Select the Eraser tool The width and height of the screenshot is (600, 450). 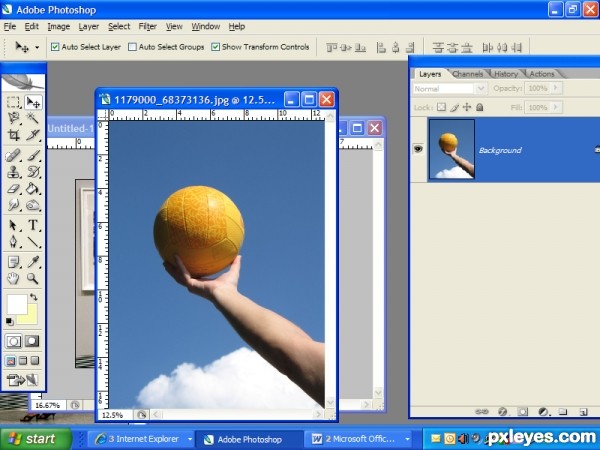[13, 188]
